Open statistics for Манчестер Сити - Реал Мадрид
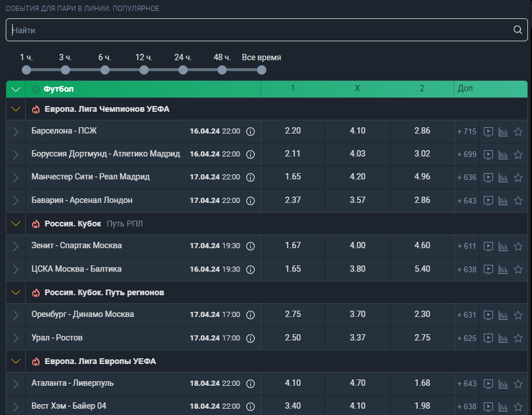This screenshot has height=415, width=532. (503, 177)
